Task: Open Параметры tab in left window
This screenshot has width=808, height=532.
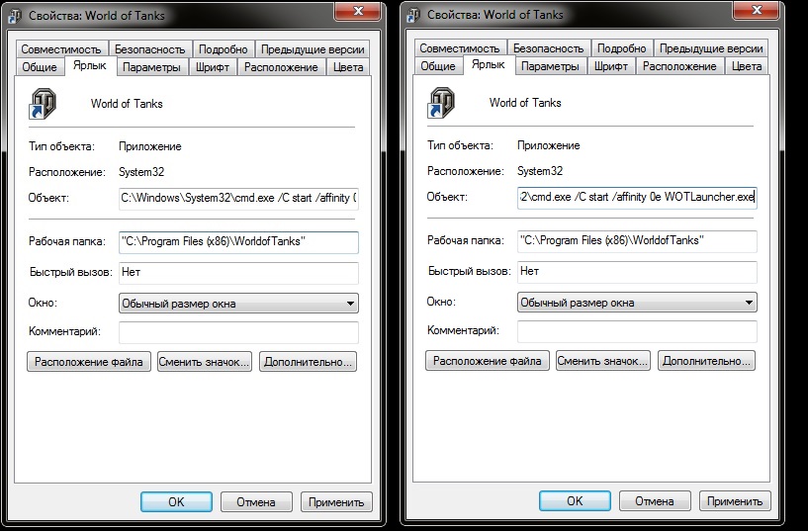Action: 152,67
